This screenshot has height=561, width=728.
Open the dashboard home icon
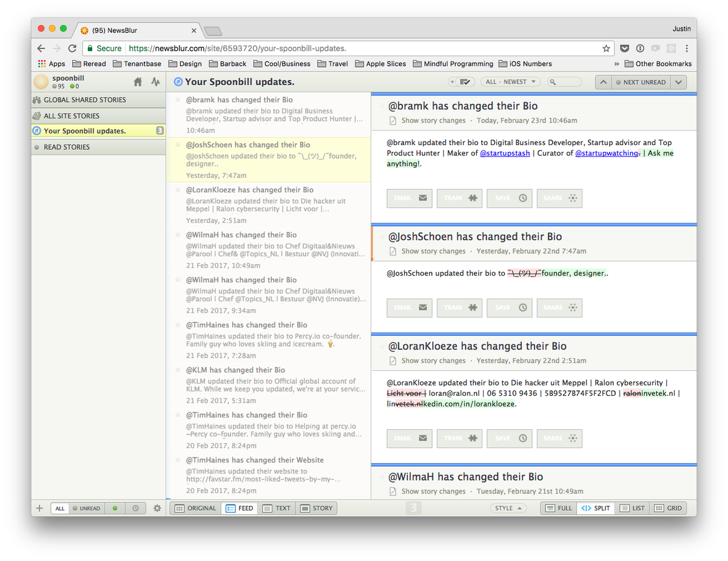pyautogui.click(x=138, y=81)
